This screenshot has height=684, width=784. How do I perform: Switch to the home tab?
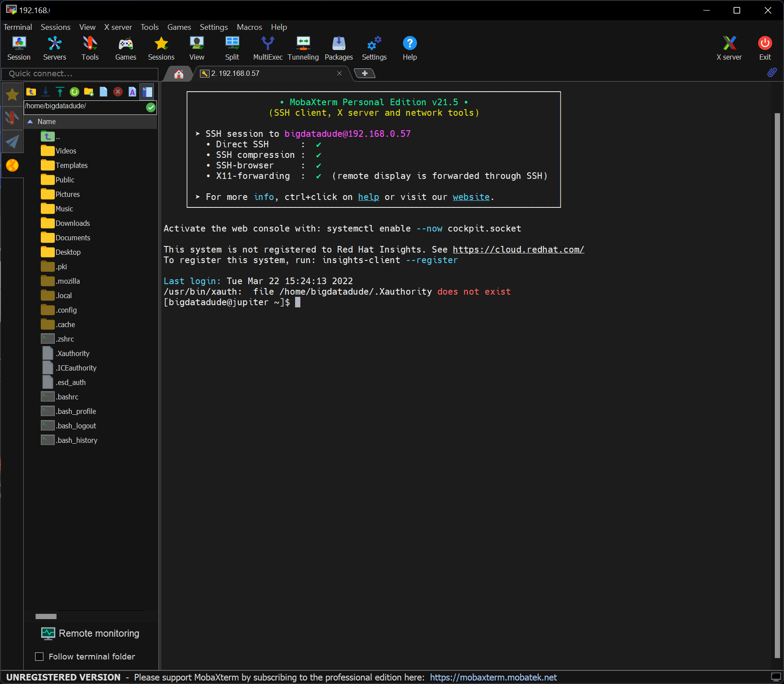[178, 74]
